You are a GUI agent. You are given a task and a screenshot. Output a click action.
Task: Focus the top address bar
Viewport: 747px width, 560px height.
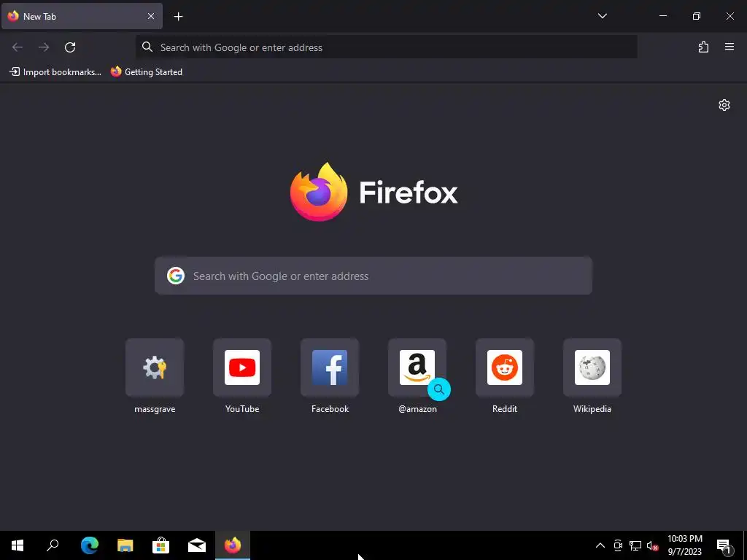(387, 47)
